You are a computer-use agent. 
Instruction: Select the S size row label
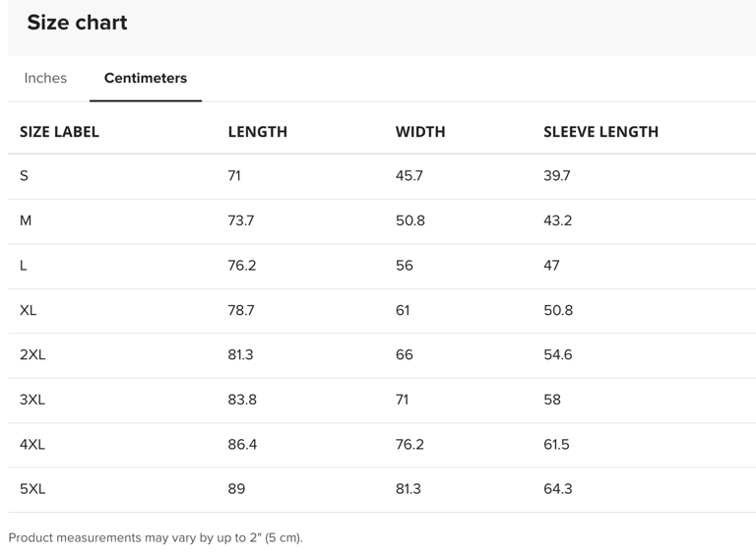(24, 175)
